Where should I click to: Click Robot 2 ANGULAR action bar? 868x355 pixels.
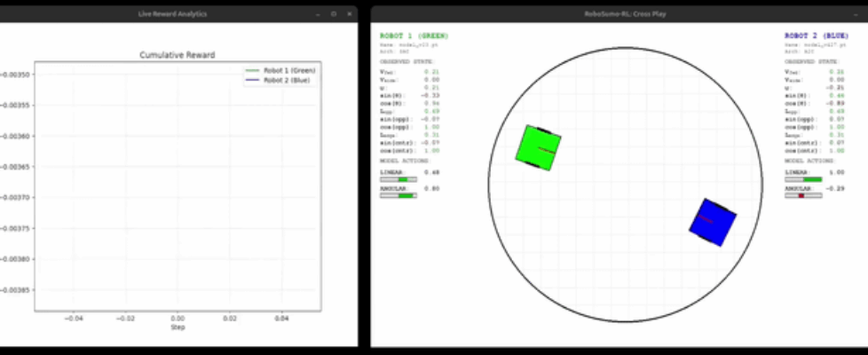[x=803, y=195]
